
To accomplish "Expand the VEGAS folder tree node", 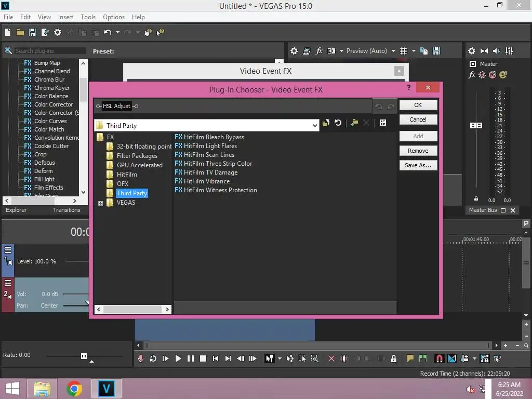I will tap(100, 203).
